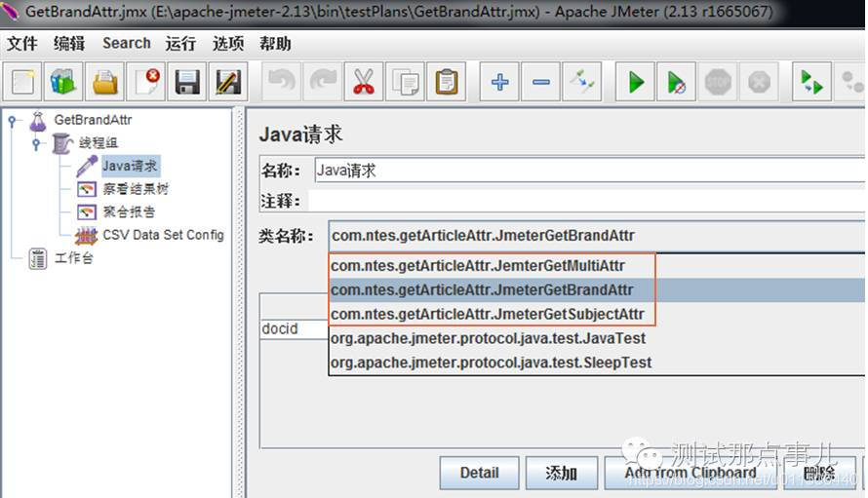868x498 pixels.
Task: Select the GetBrandAttr test plan node
Action: [x=93, y=120]
